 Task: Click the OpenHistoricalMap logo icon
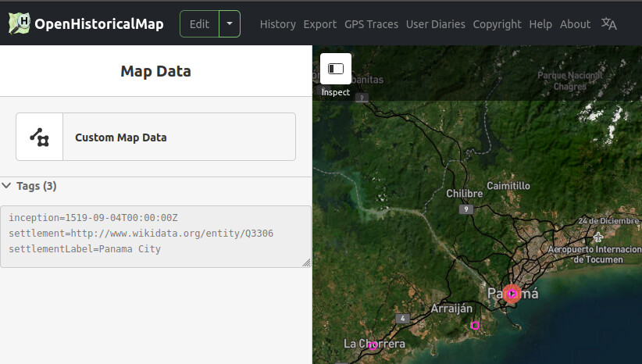(20, 23)
